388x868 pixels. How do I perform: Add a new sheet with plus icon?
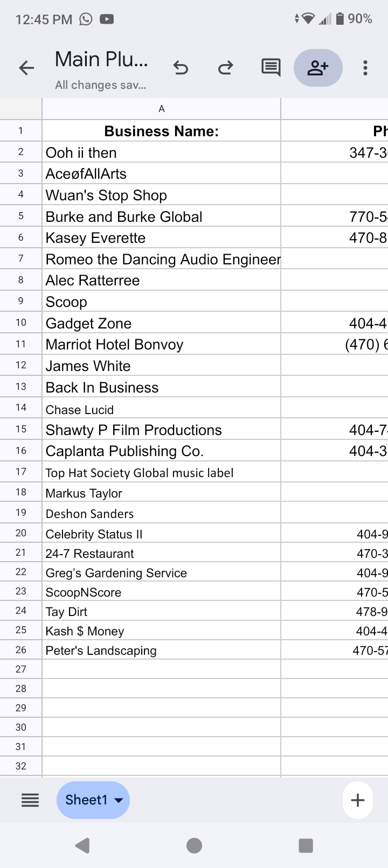pos(358,801)
